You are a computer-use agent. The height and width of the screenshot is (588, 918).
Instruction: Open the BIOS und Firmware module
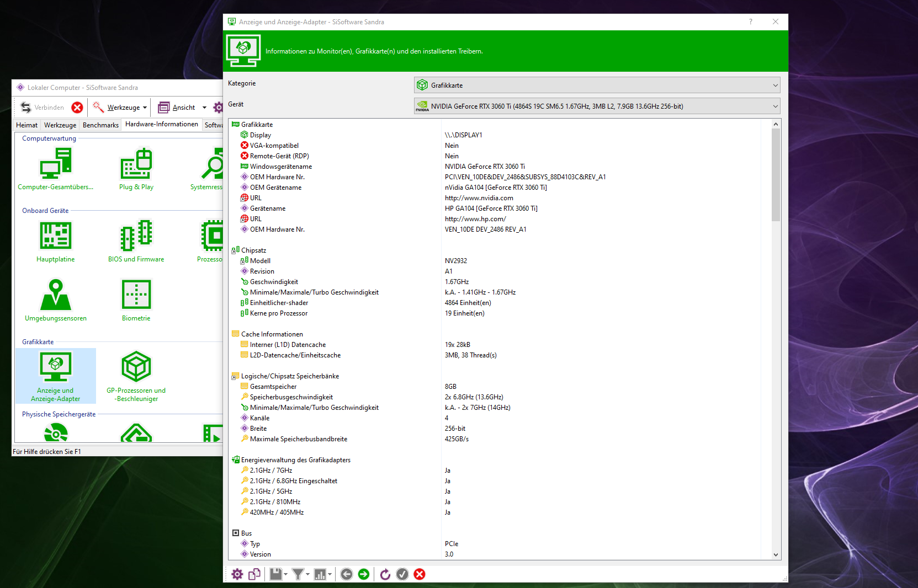pos(136,242)
